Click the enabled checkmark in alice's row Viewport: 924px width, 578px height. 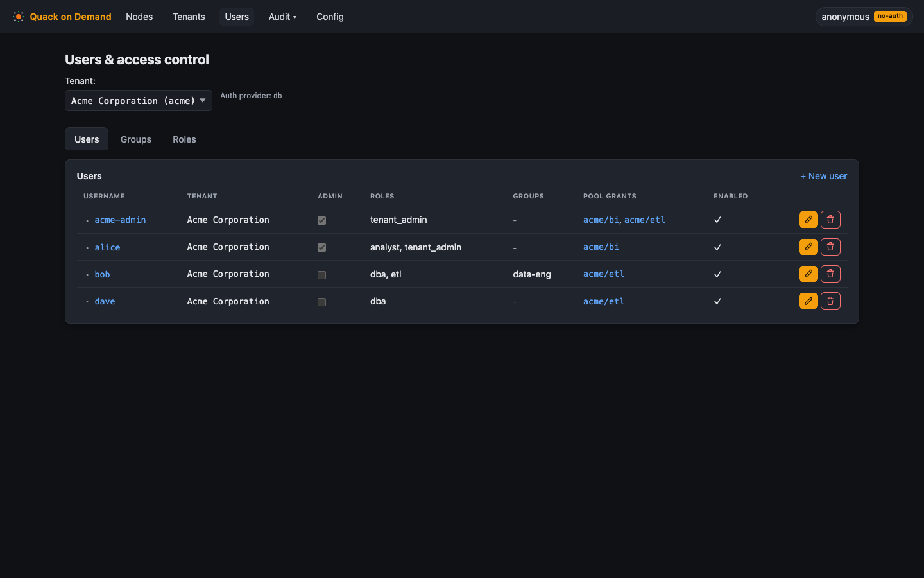[x=717, y=247]
